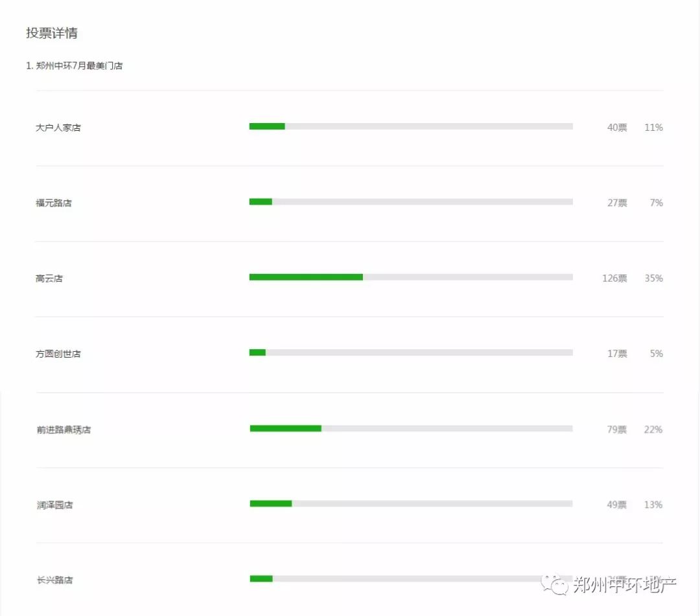Viewport: 700px width, 616px height.
Task: Click the 126票 vote count
Action: (x=614, y=279)
